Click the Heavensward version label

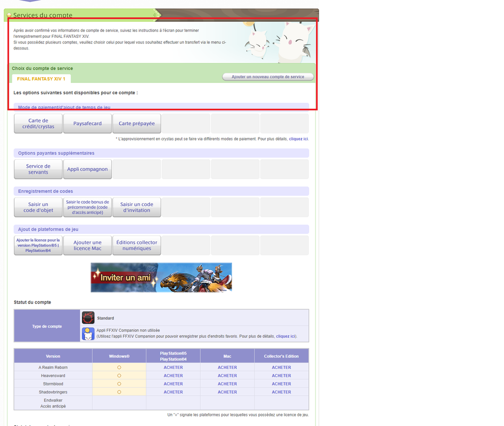pyautogui.click(x=53, y=375)
